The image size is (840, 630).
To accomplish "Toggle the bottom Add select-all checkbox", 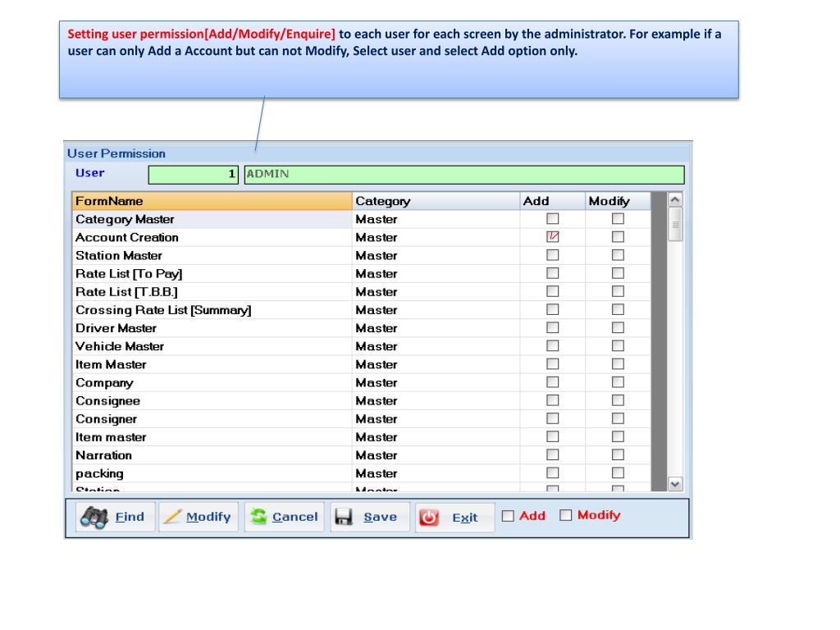I will coord(508,516).
